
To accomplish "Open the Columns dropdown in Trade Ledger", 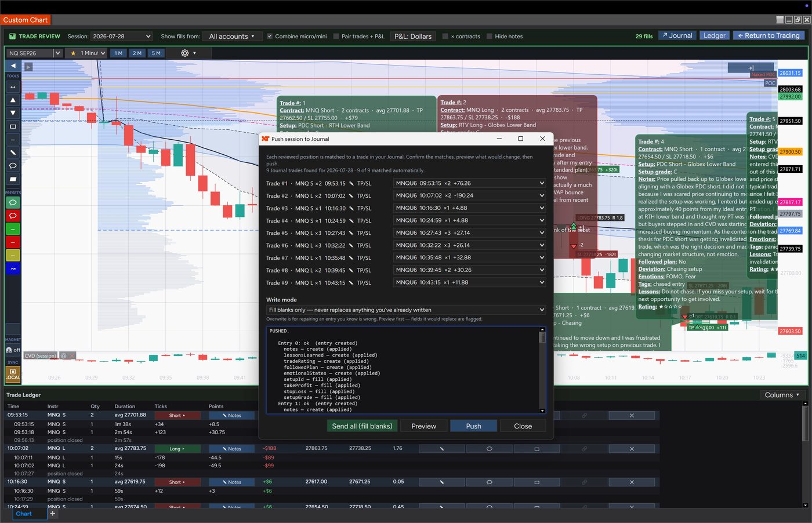I will pyautogui.click(x=782, y=395).
